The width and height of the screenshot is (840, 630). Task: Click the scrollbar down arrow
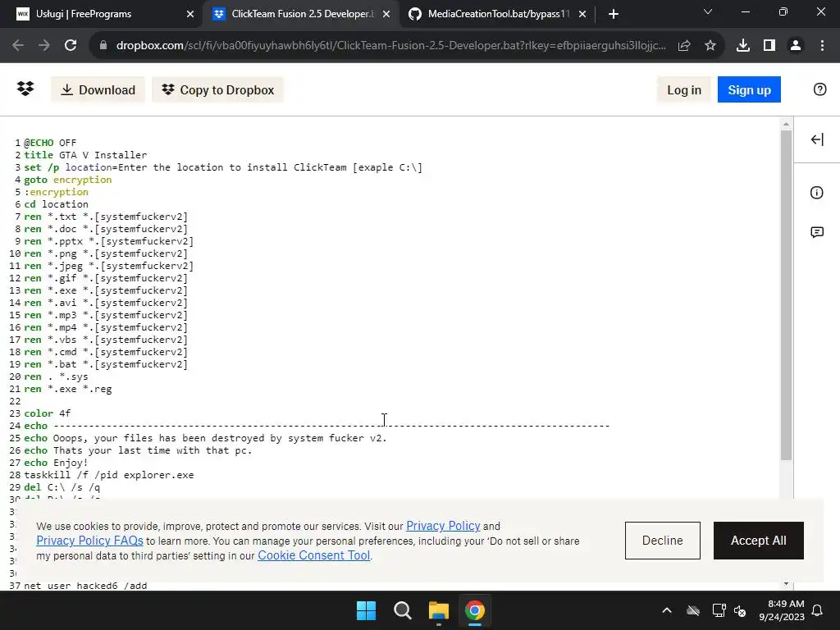786,584
